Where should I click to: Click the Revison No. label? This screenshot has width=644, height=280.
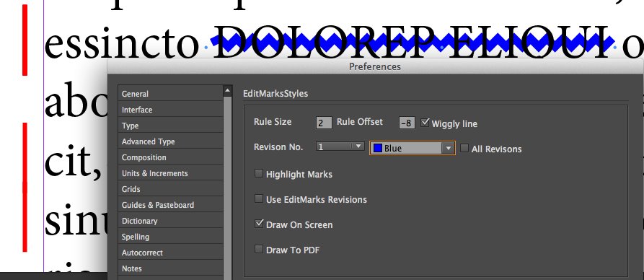point(278,146)
